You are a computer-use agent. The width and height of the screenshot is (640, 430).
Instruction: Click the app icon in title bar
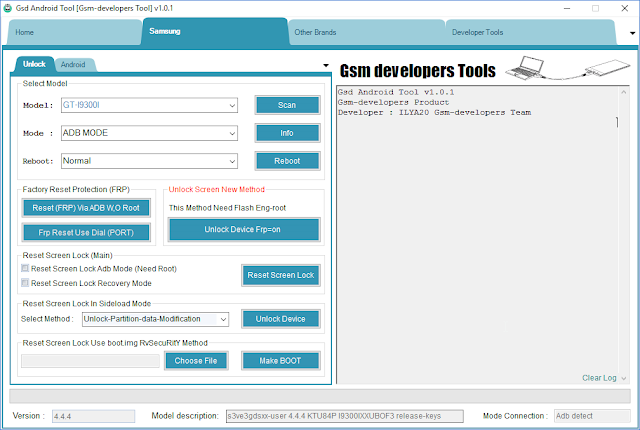pyautogui.click(x=7, y=8)
